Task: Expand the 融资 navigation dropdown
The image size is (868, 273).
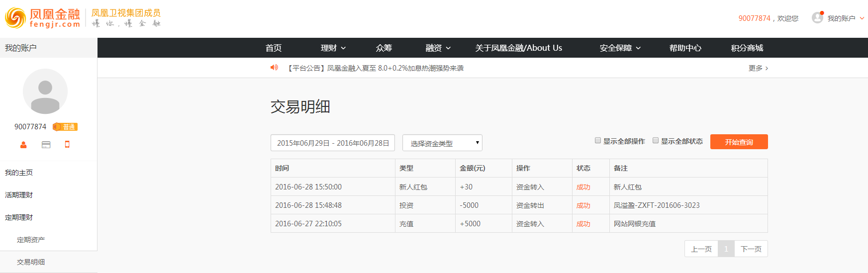Action: 438,48
